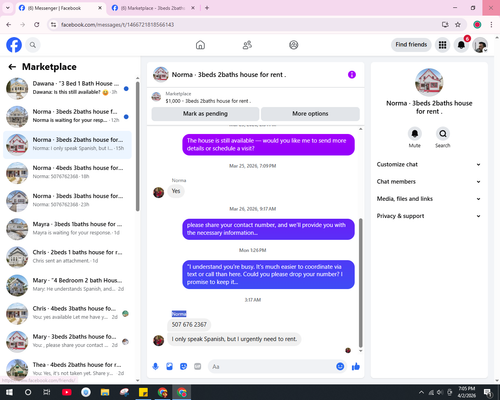Open Windows notification center icon
The width and height of the screenshot is (500, 400).
point(488,392)
